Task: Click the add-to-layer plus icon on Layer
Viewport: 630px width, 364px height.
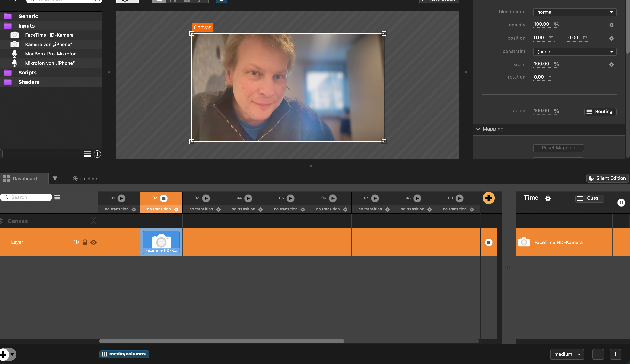Action: coord(76,242)
